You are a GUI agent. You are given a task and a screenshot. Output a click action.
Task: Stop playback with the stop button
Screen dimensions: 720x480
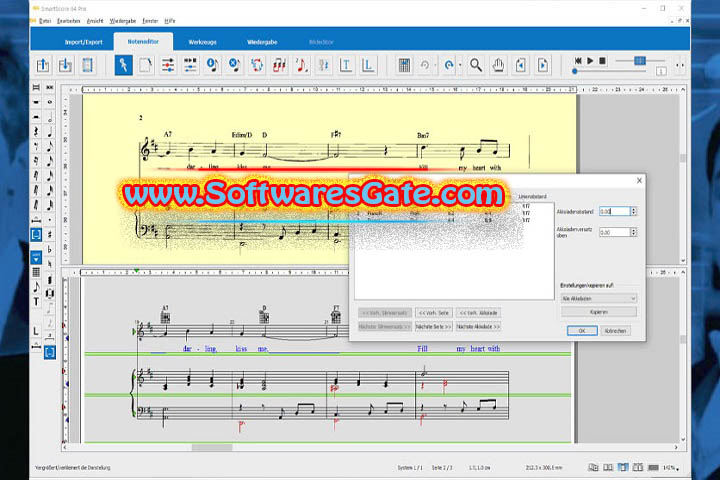(x=602, y=61)
